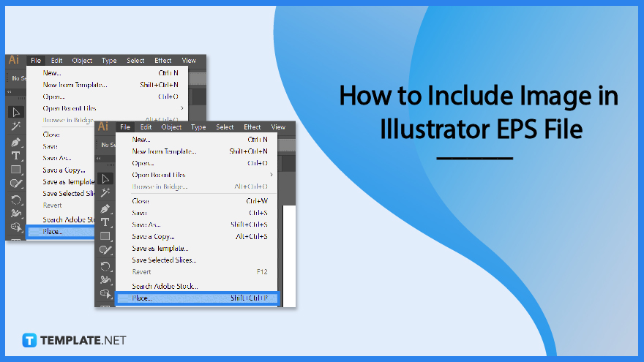644x362 pixels.
Task: Choose Open... in front window File menu
Action: (197, 163)
